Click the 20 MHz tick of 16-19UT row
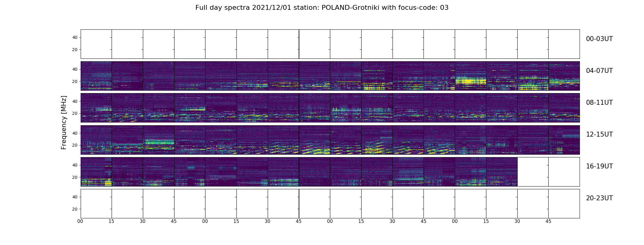This screenshot has width=644, height=245. click(75, 177)
